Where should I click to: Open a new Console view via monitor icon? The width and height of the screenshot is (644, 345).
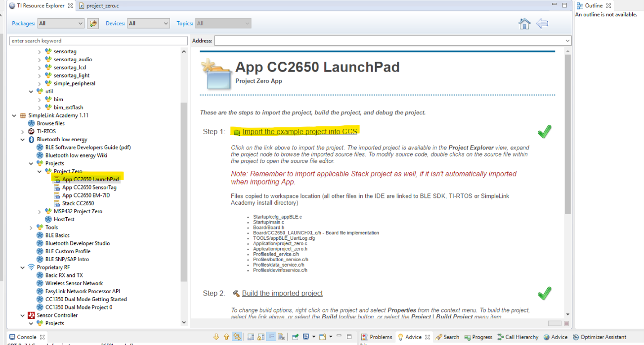tap(306, 337)
